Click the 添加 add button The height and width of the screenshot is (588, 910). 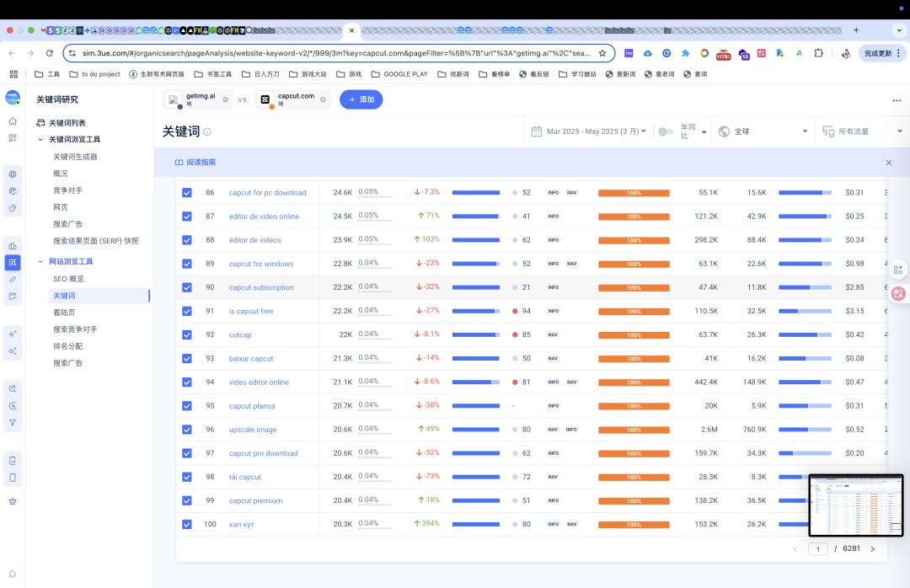(361, 100)
